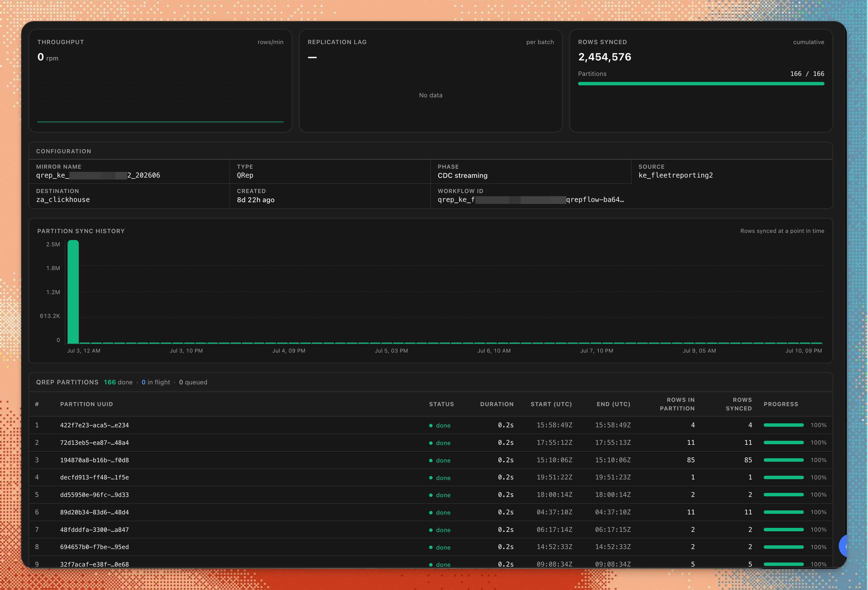Screen dimensions: 868x590
Task: Click the 2,454,576 rows synced total
Action: [x=605, y=57]
